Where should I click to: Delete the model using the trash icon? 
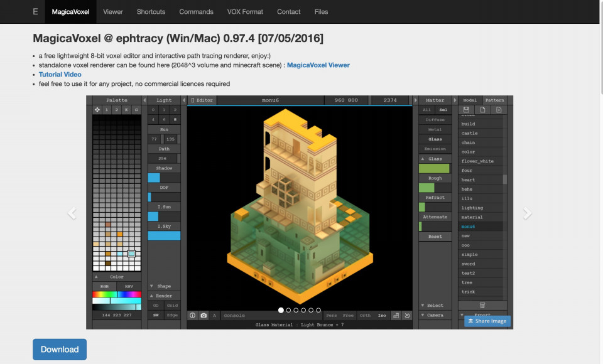[x=482, y=305]
